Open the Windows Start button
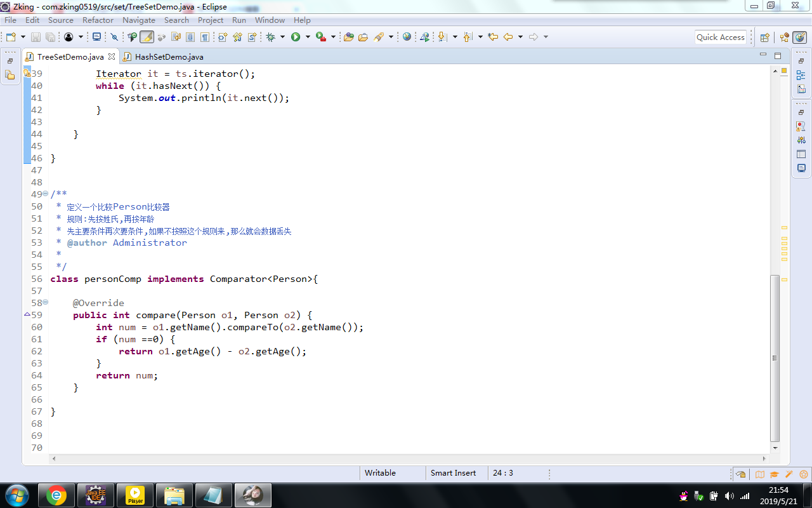Screen dimensions: 812x508 coord(16,495)
